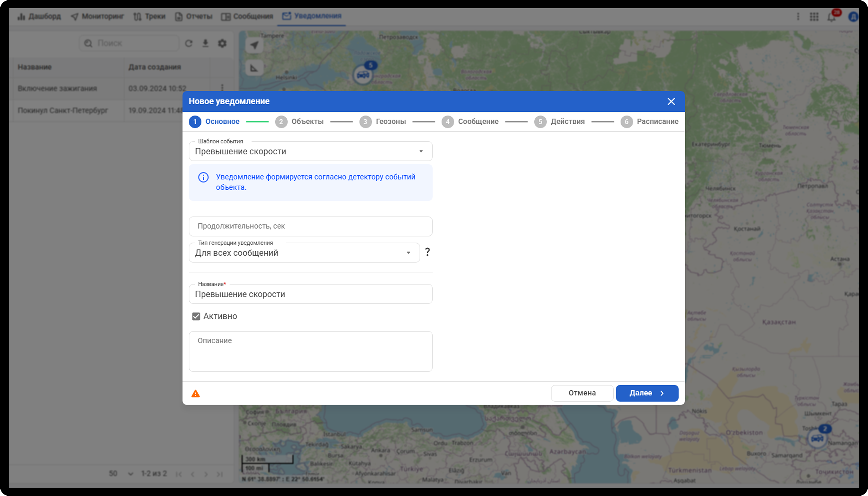Open the Треки tab
The width and height of the screenshot is (868, 496).
pos(149,16)
